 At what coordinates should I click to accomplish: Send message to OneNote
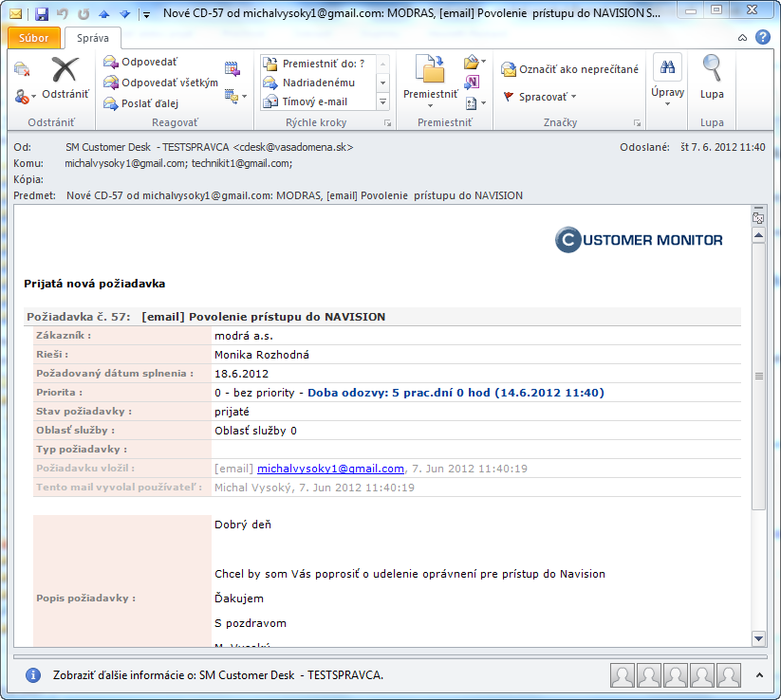[x=472, y=83]
